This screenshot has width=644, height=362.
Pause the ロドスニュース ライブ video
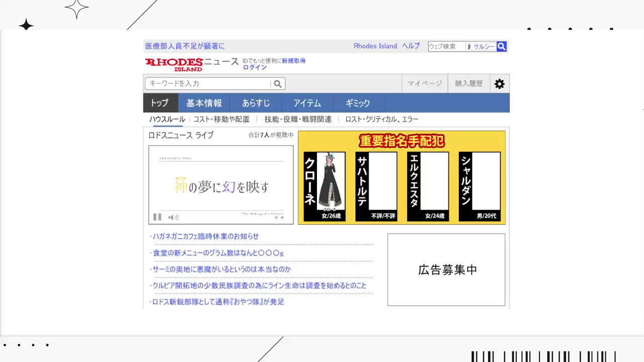pos(157,217)
